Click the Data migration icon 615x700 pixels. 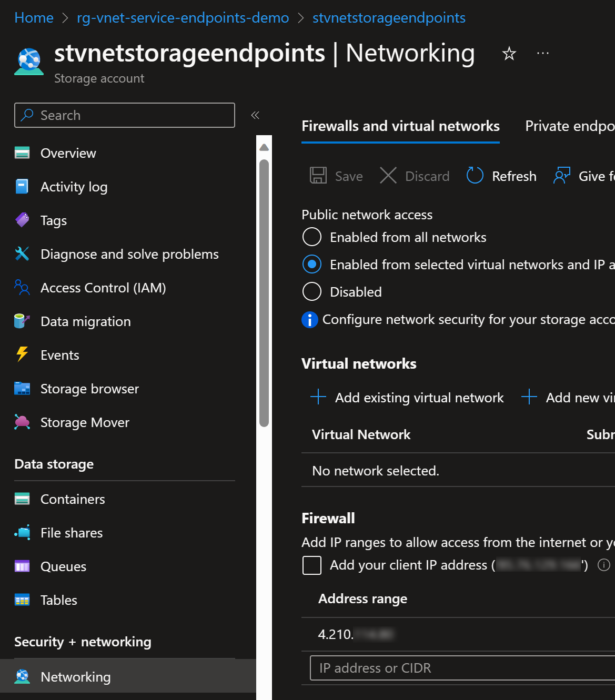coord(22,321)
